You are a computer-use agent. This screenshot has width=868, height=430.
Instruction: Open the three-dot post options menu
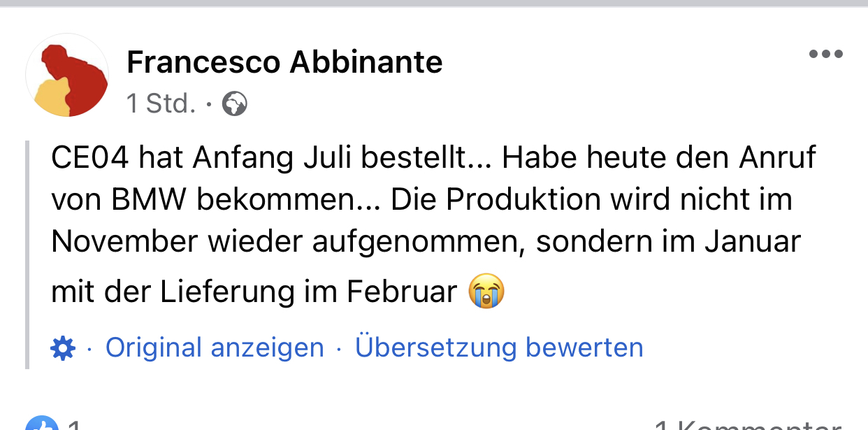click(825, 54)
